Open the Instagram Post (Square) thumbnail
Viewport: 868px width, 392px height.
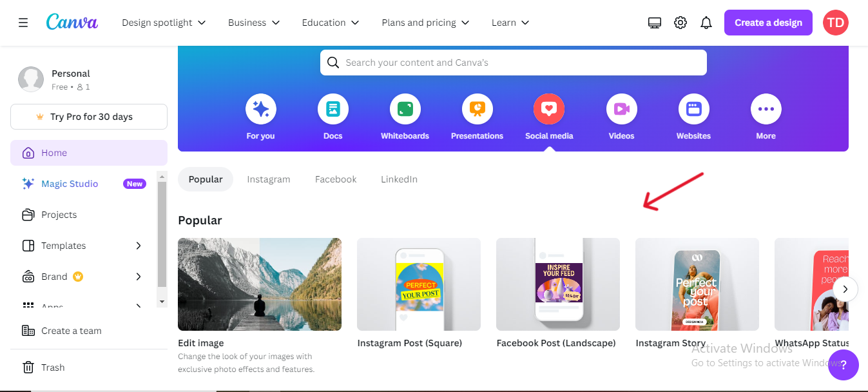point(419,284)
